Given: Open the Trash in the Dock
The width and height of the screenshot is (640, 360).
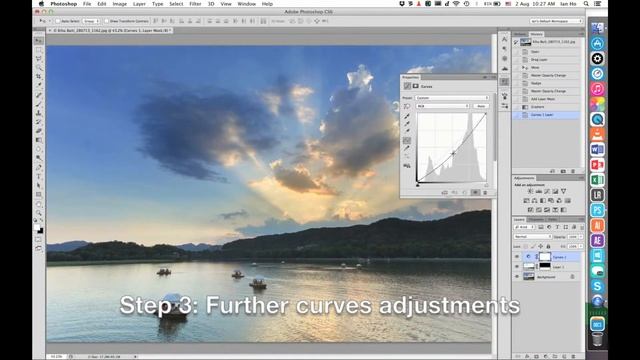Looking at the screenshot, I should tap(597, 339).
